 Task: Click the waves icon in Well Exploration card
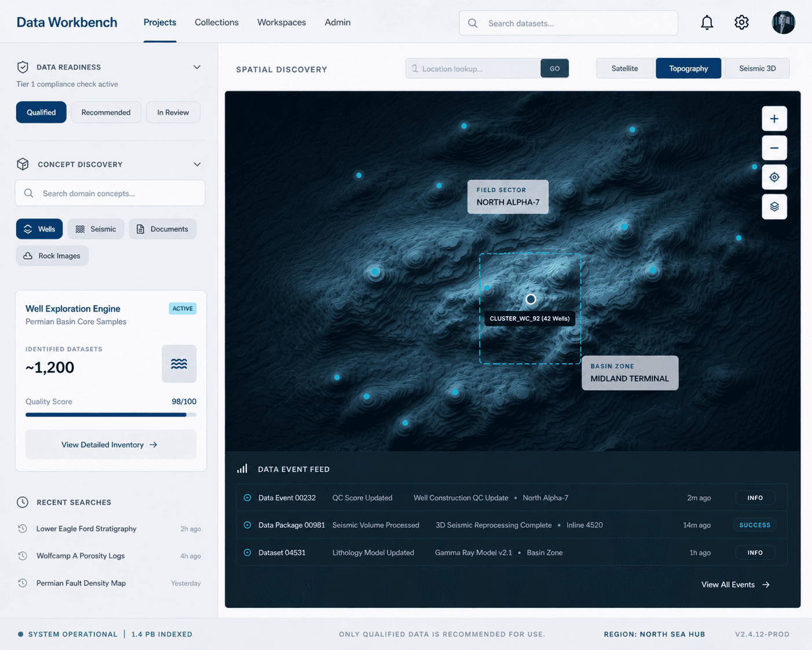tap(179, 364)
